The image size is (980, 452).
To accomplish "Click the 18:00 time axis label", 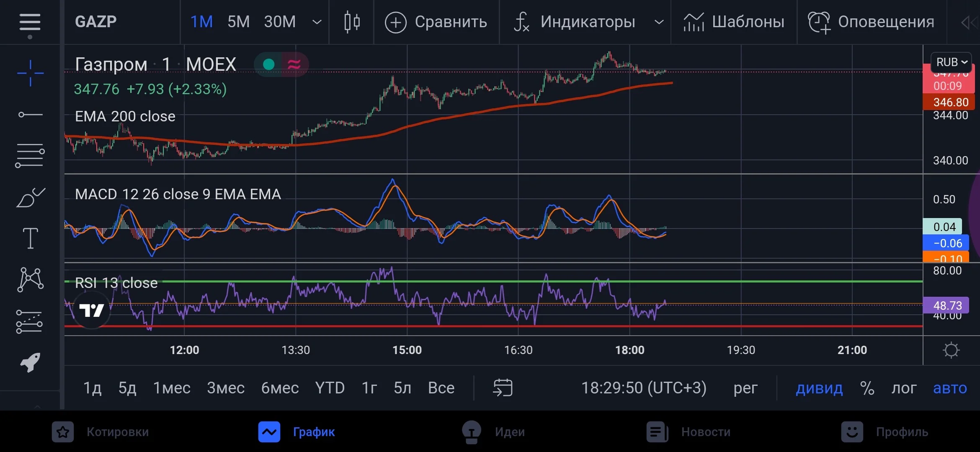I will (629, 350).
